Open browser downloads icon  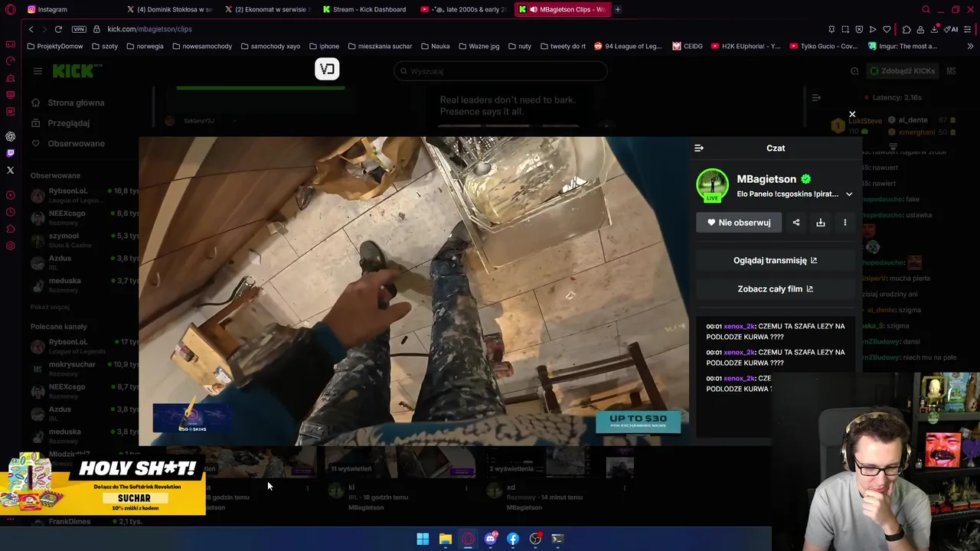point(935,29)
